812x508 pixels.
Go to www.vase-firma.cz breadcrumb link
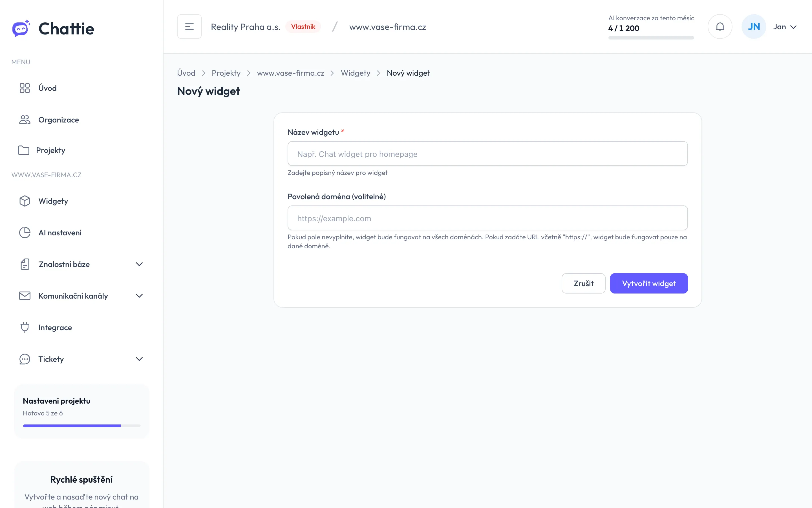291,73
